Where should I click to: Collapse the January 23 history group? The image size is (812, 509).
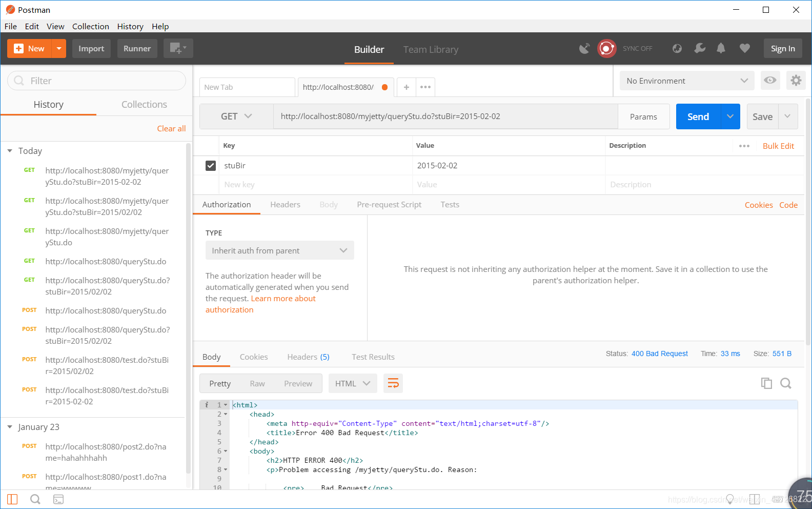10,427
